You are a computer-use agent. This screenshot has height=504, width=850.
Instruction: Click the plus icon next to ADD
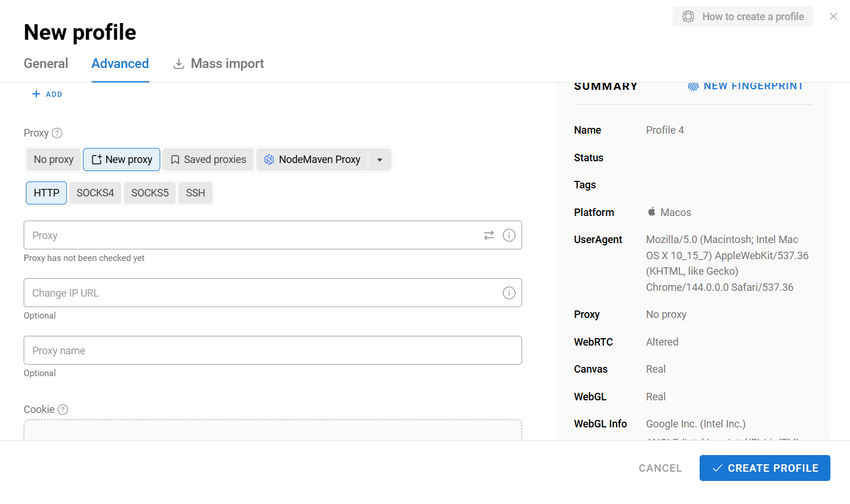pos(36,94)
